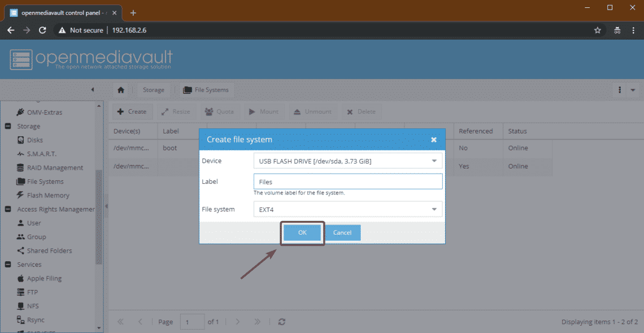Screen dimensions: 644x333
Task: Go to the first page
Action: point(121,322)
